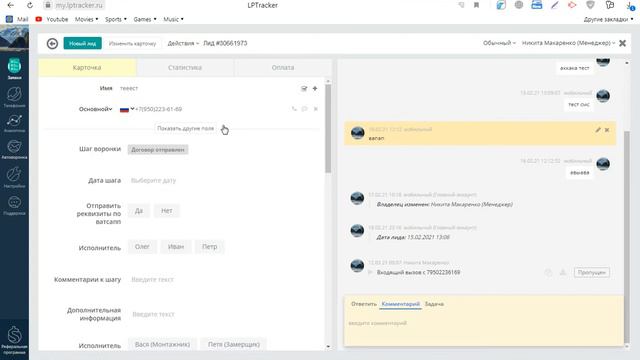Click the chat history vertical scrollbar
The height and width of the screenshot is (360, 640).
point(627,237)
